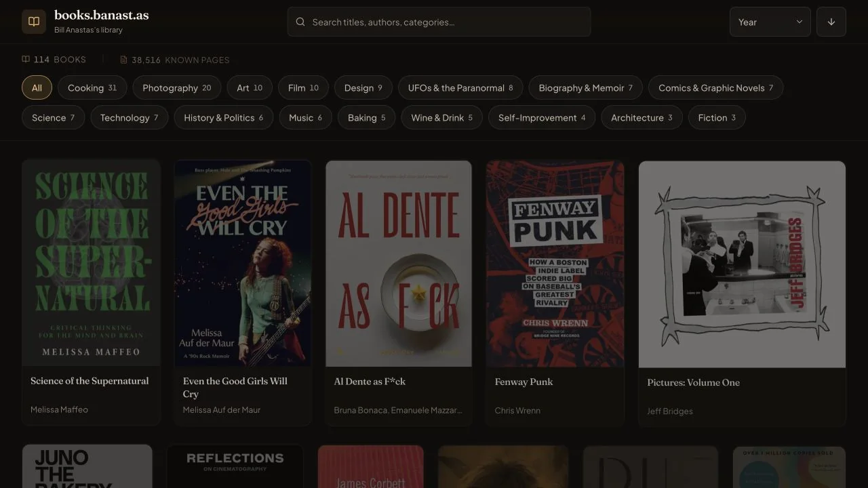Open Pictures: Volume One cover
The image size is (868, 488).
click(742, 264)
